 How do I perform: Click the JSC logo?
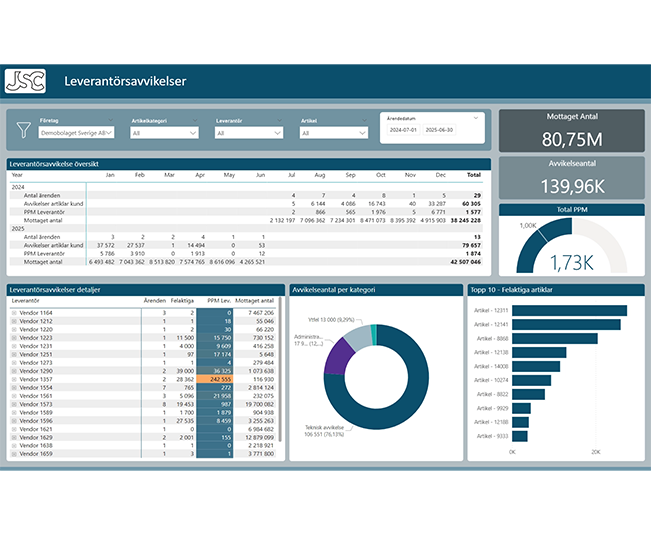25,81
